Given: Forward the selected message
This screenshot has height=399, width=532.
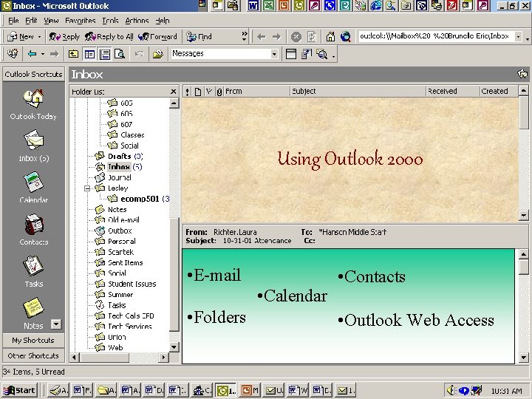Looking at the screenshot, I should point(157,36).
